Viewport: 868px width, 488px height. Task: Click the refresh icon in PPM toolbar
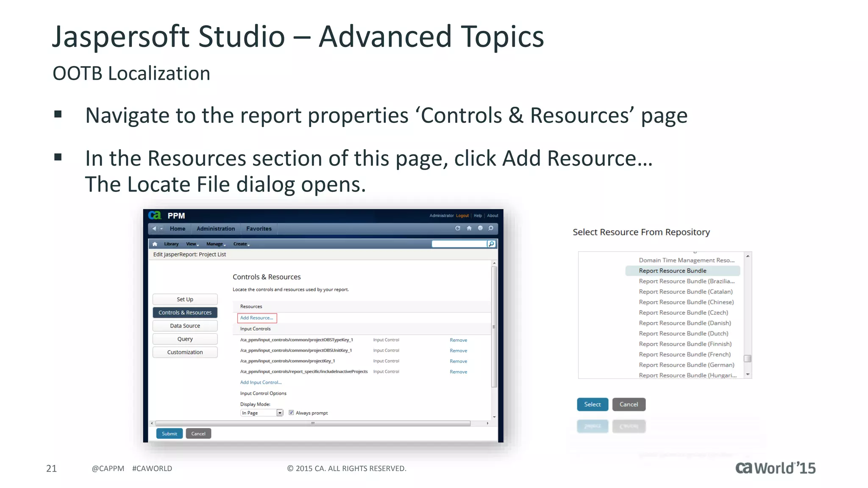458,228
